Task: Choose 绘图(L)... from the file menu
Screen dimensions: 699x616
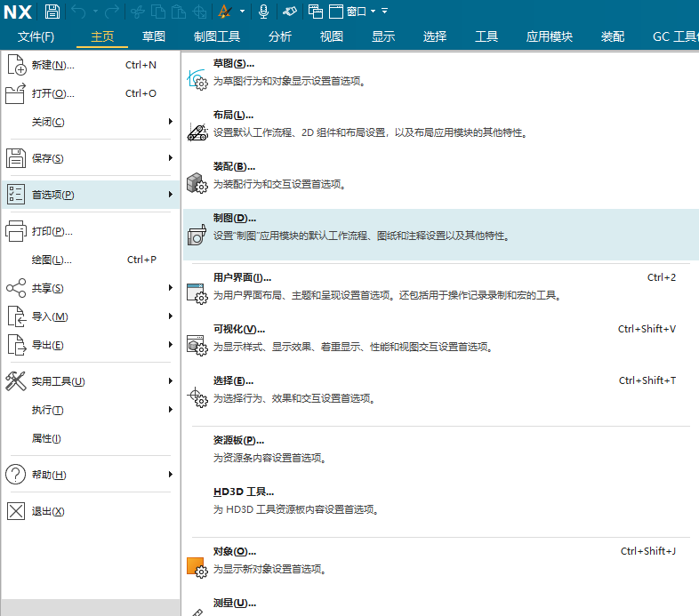Action: tap(91, 260)
